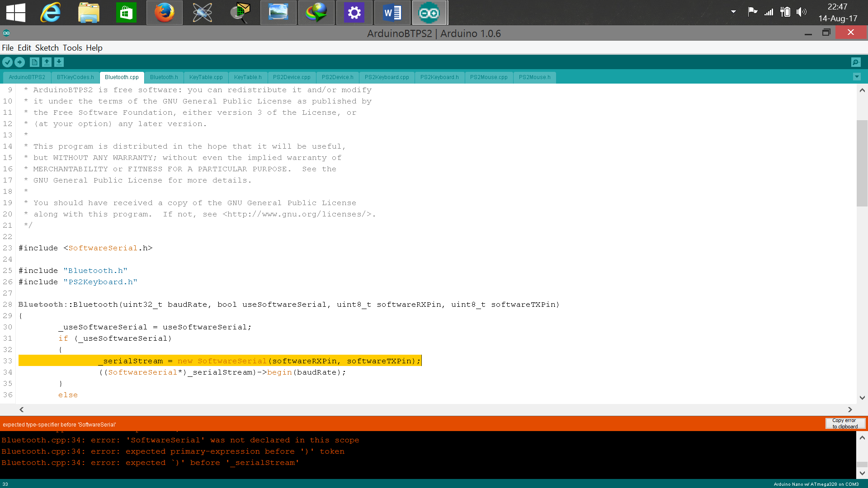
Task: Open the Tools menu
Action: click(72, 48)
